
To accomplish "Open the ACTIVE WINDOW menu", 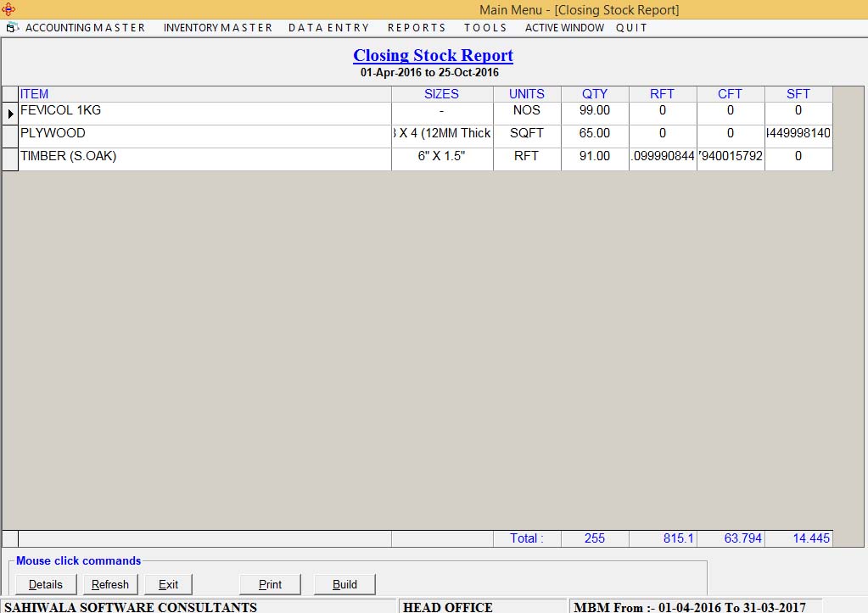I will tap(563, 27).
